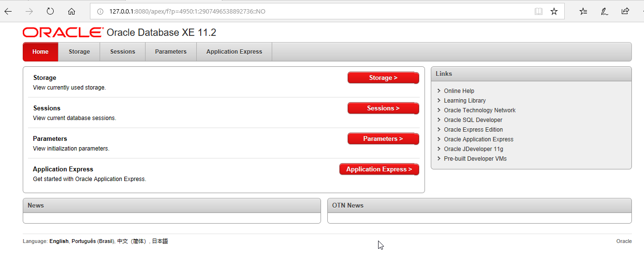This screenshot has height=258, width=644.
Task: Open the Learning Library link
Action: pyautogui.click(x=465, y=101)
